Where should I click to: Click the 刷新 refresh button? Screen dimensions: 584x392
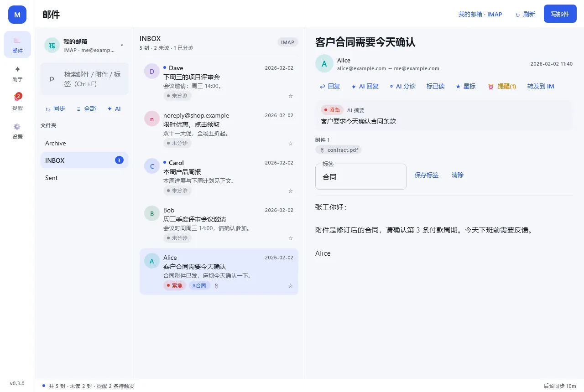click(525, 14)
